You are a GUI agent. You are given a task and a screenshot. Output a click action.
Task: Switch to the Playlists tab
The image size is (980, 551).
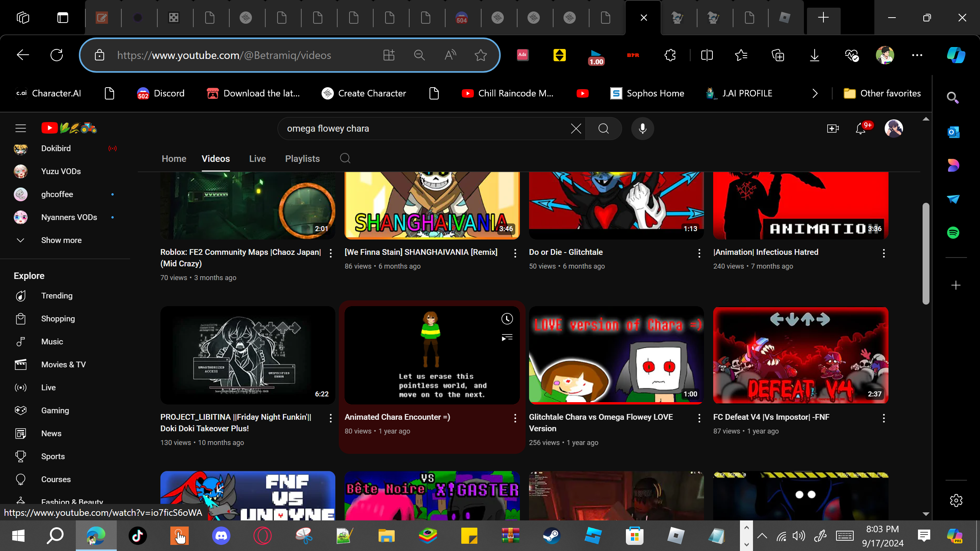pyautogui.click(x=302, y=159)
